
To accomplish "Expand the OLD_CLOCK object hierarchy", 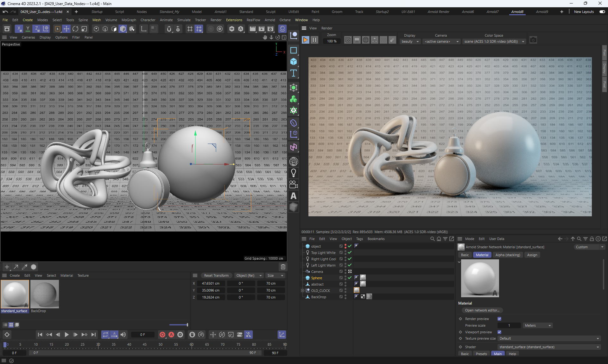I will (x=302, y=291).
